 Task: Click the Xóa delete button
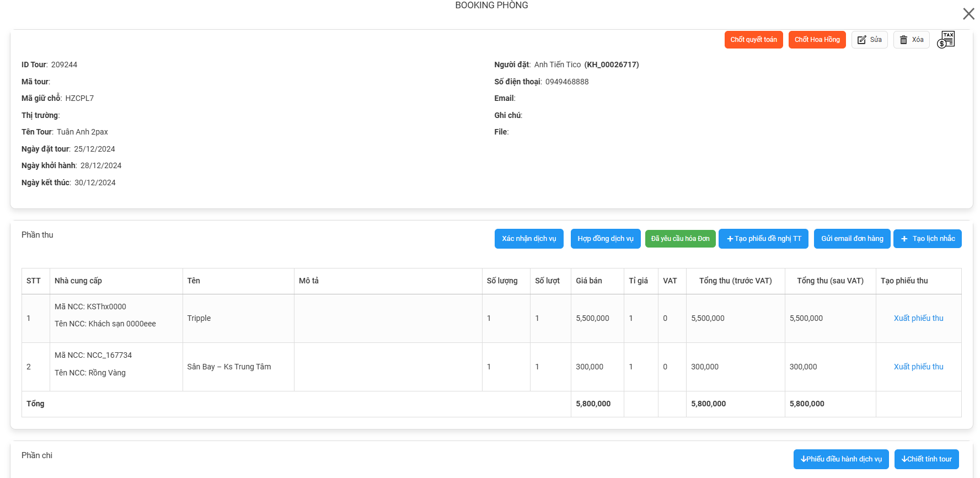coord(911,40)
